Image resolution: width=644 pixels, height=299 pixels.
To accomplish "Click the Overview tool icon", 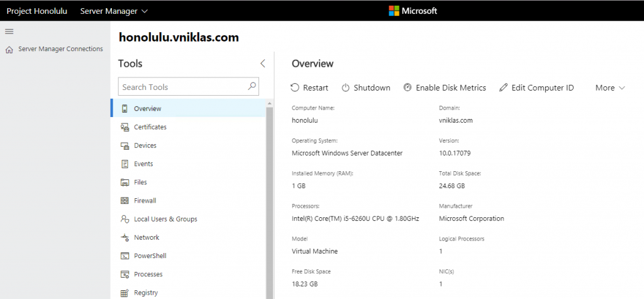I will [x=125, y=108].
